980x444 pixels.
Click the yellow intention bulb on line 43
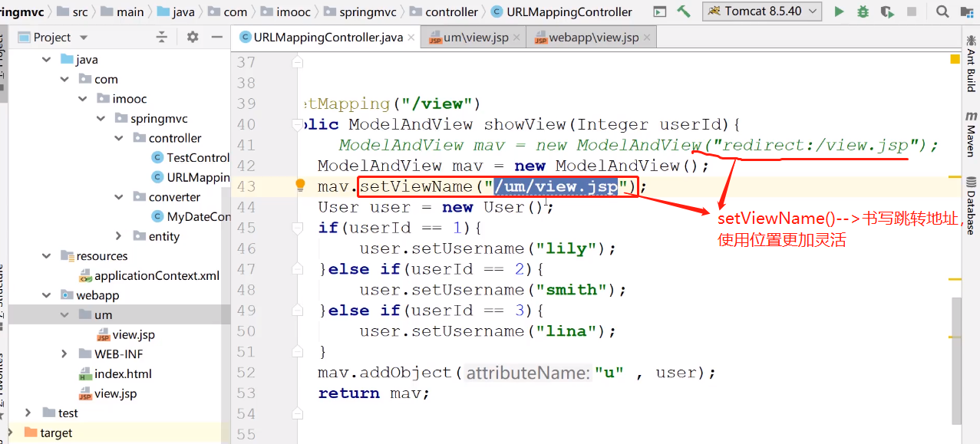click(301, 186)
